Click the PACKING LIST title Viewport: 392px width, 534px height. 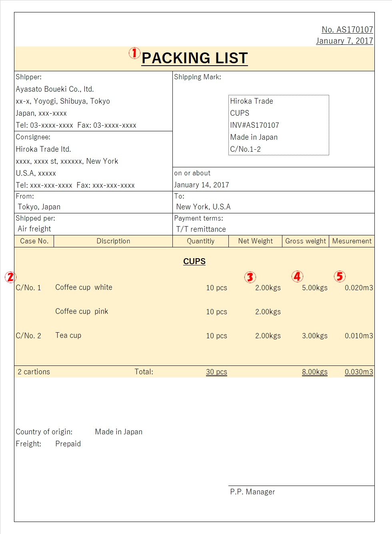click(196, 58)
